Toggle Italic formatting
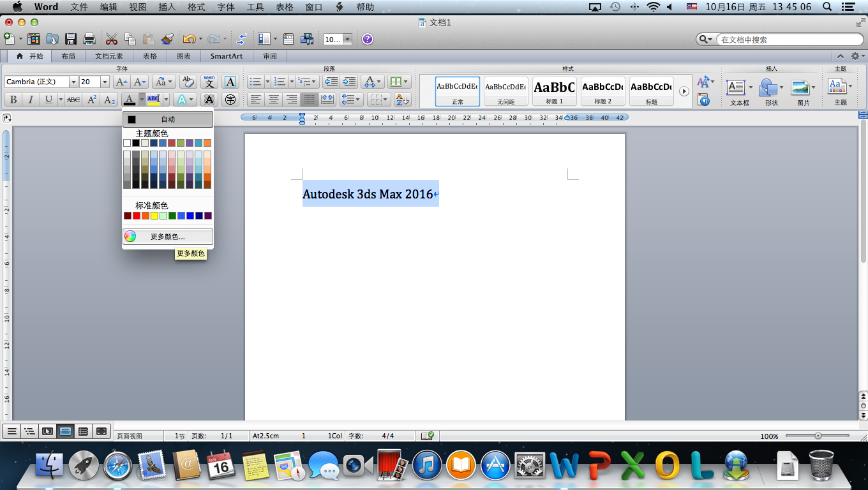Viewport: 868px width, 490px height. point(31,100)
